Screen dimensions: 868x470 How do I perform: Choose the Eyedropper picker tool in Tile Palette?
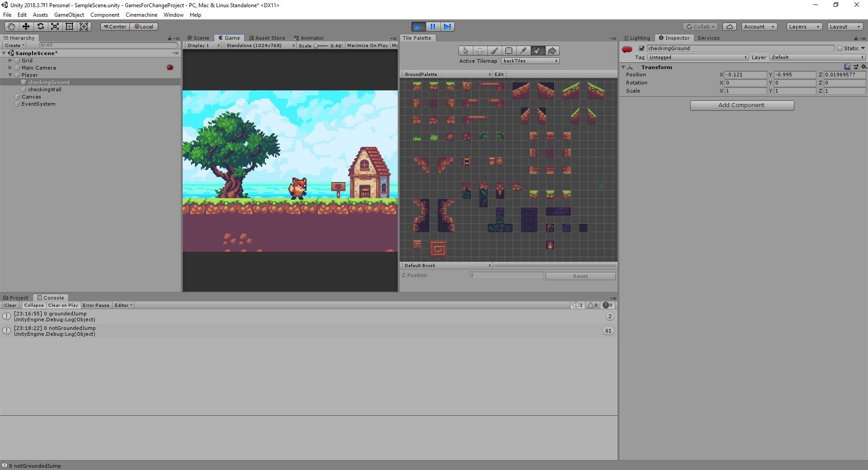click(x=524, y=51)
